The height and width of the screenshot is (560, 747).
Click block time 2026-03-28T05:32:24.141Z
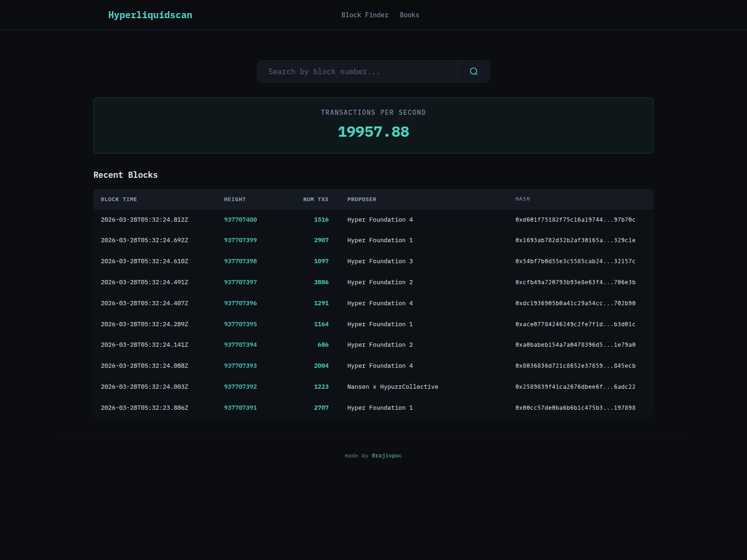point(145,345)
